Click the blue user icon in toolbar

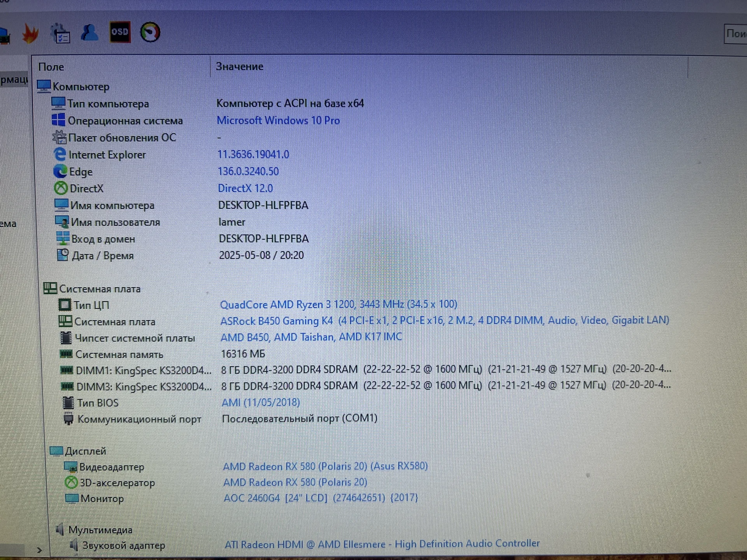89,33
